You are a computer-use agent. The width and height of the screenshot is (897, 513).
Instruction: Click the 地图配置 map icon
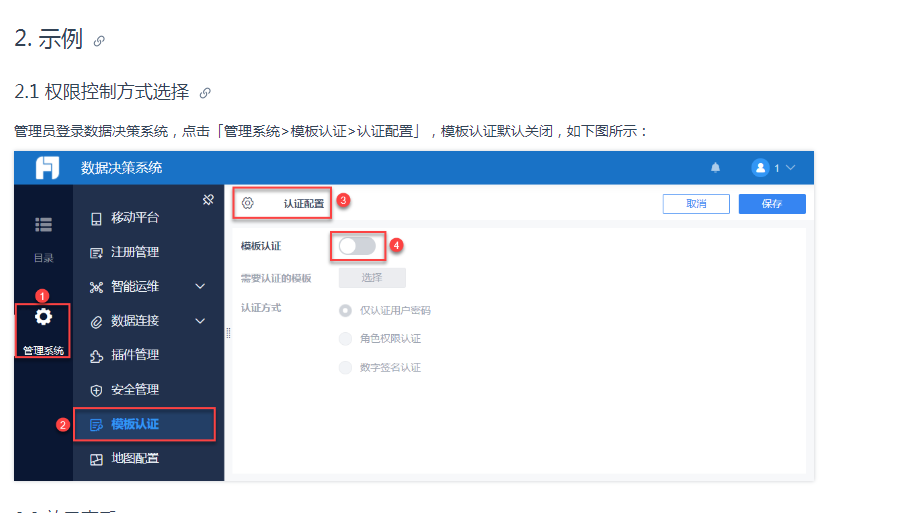[x=96, y=459]
